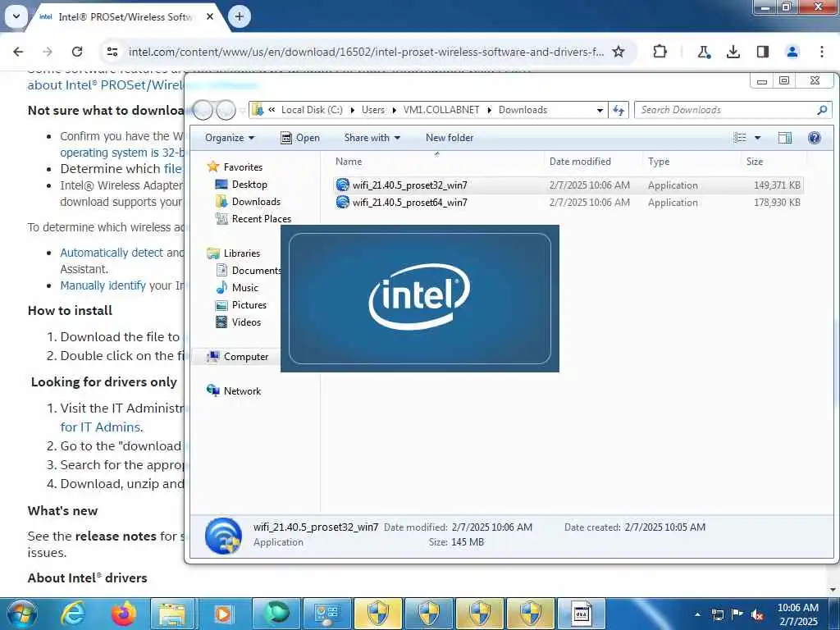Screen dimensions: 840x630
Task: Close the Intel PROSet/Wireless tab
Action: 210,16
